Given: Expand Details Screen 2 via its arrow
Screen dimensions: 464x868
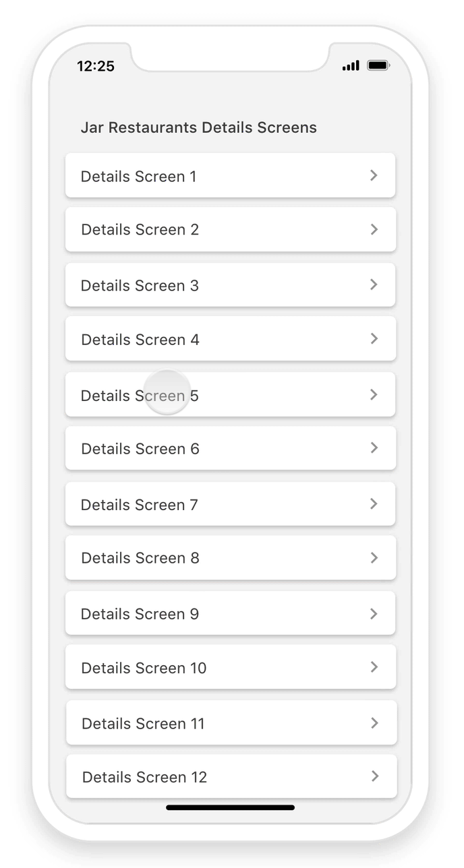Looking at the screenshot, I should pos(374,229).
